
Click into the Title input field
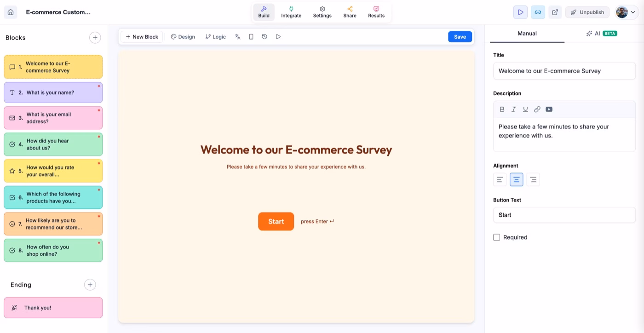click(564, 71)
